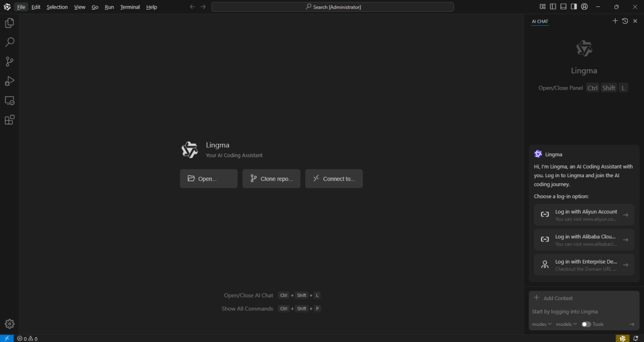
Task: Open the Remote Explorer view
Action: point(9,100)
